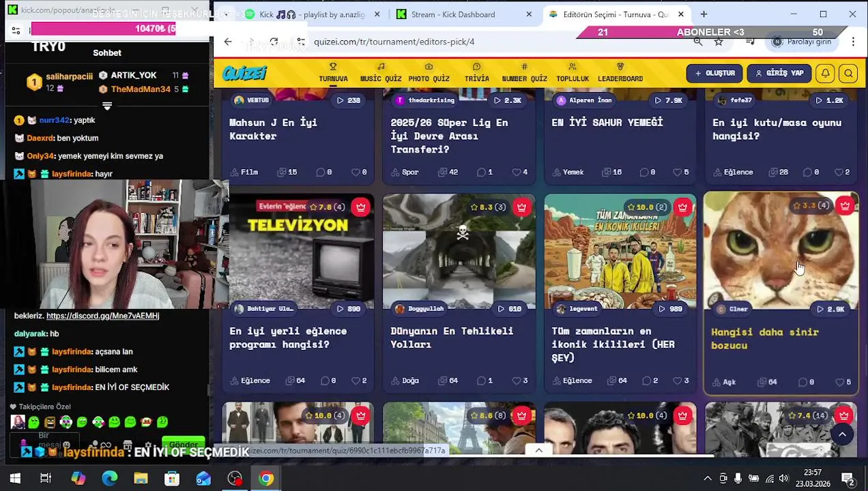Click 8.3 star rating on Tehlikeli Yolları
The height and width of the screenshot is (491, 868).
coord(487,207)
